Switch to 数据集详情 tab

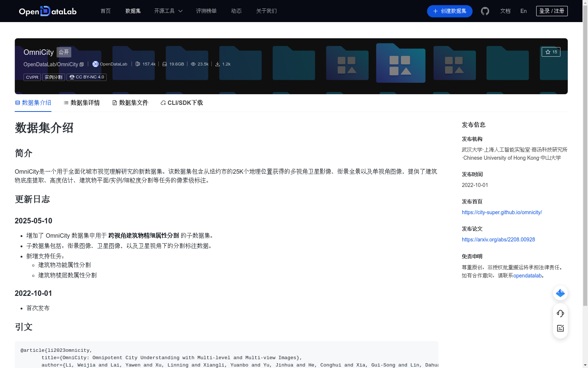click(82, 103)
